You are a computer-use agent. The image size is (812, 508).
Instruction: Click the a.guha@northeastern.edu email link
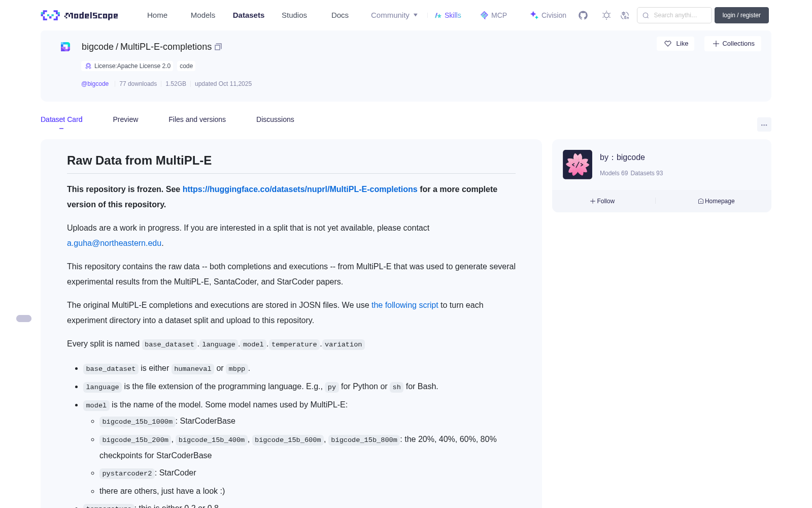pyautogui.click(x=114, y=243)
